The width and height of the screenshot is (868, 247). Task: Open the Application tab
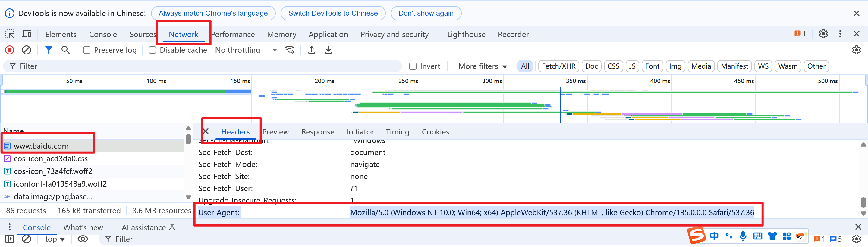pyautogui.click(x=328, y=34)
